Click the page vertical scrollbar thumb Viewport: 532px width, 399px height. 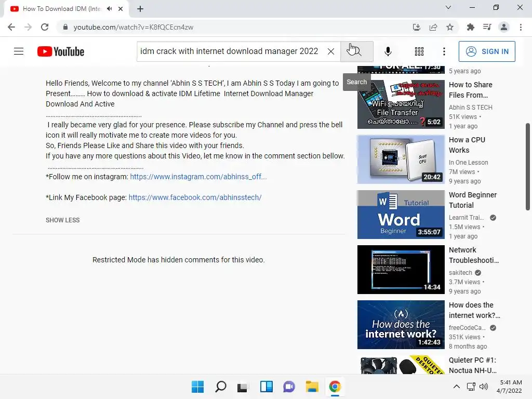528,167
